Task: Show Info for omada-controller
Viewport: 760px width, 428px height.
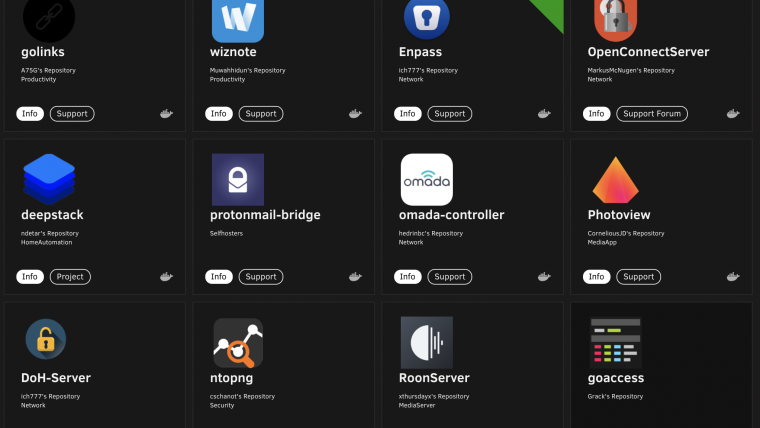Action: click(x=408, y=277)
